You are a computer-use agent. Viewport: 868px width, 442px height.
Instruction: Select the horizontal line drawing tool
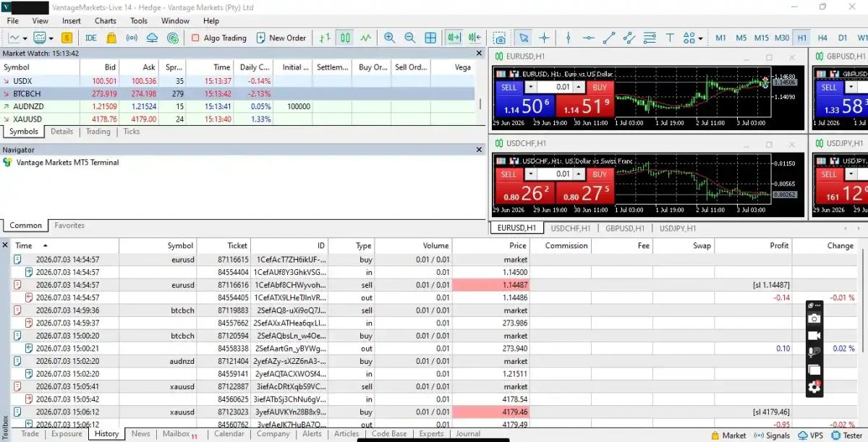(588, 38)
